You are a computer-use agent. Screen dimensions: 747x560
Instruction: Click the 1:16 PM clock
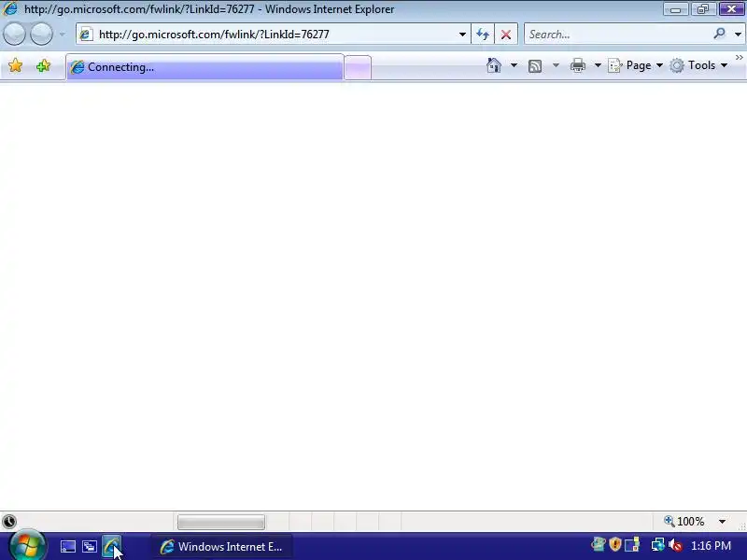[711, 546]
